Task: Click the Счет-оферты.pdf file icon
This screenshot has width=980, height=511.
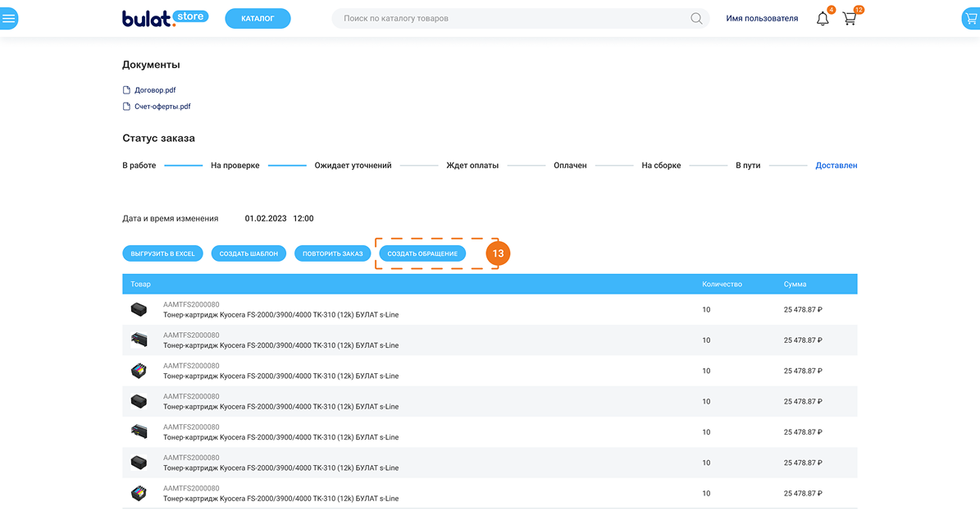Action: coord(126,107)
